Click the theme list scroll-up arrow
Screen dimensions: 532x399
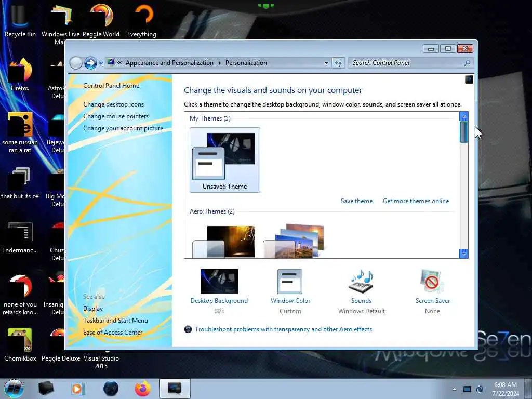463,116
